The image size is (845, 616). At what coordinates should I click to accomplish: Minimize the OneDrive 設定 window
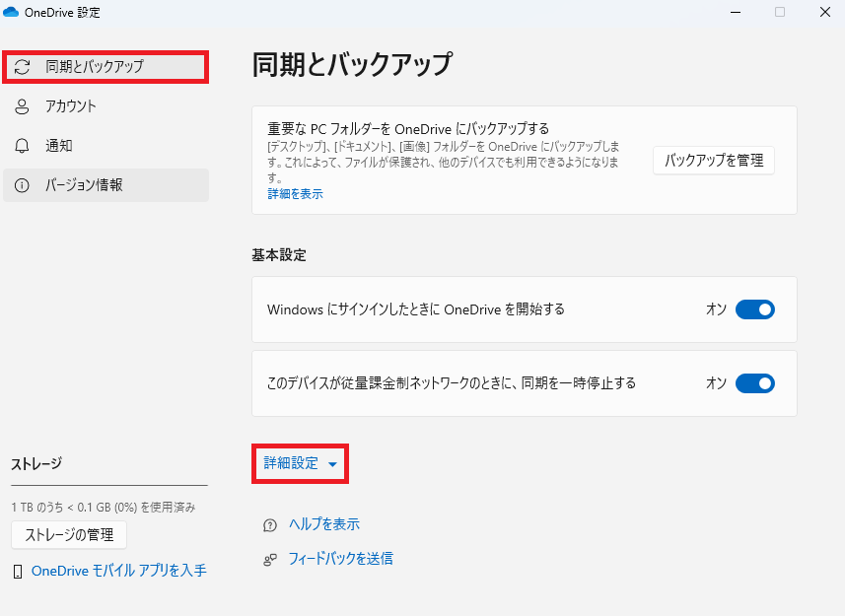point(736,13)
